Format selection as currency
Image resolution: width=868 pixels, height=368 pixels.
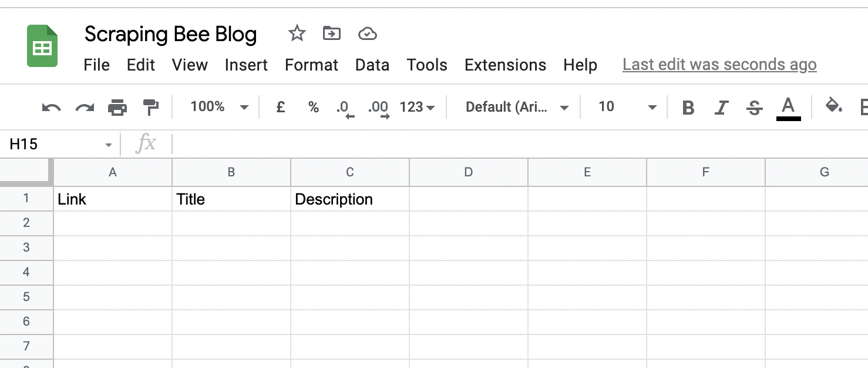[280, 107]
